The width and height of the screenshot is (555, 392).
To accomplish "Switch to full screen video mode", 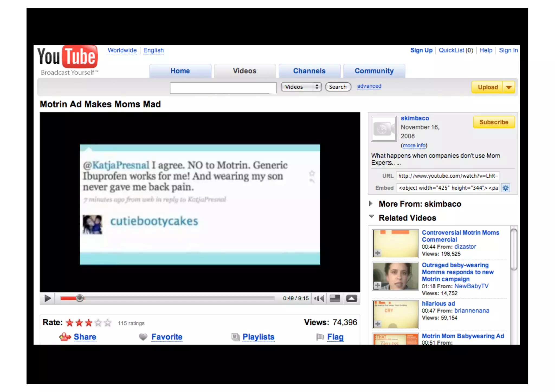I will [x=352, y=298].
